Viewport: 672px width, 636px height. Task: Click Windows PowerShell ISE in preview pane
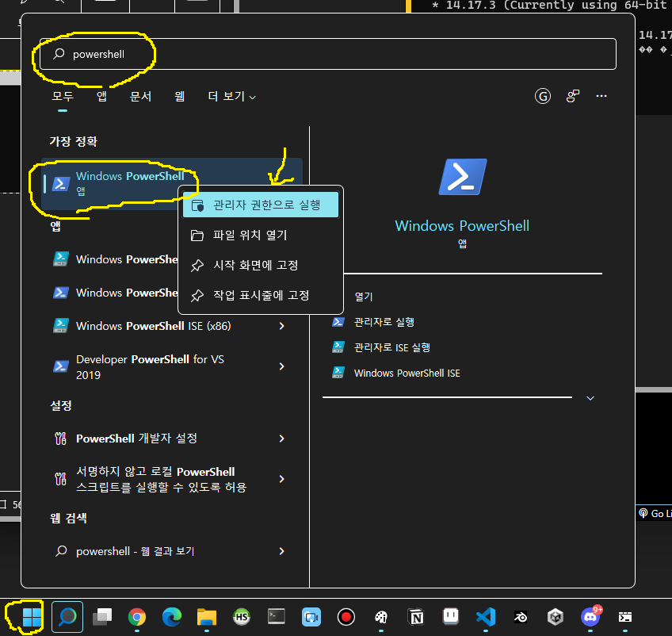coord(407,373)
